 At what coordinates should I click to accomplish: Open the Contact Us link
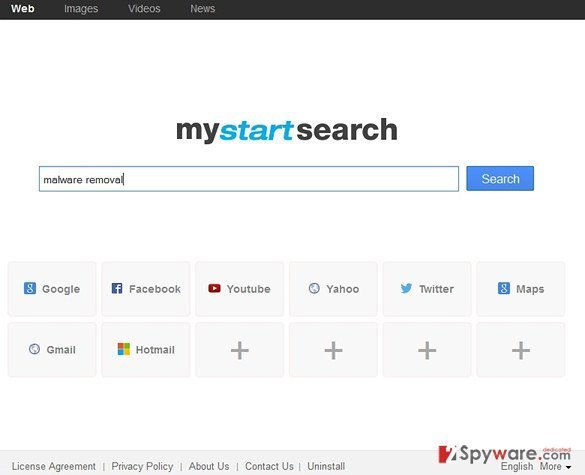point(269,466)
